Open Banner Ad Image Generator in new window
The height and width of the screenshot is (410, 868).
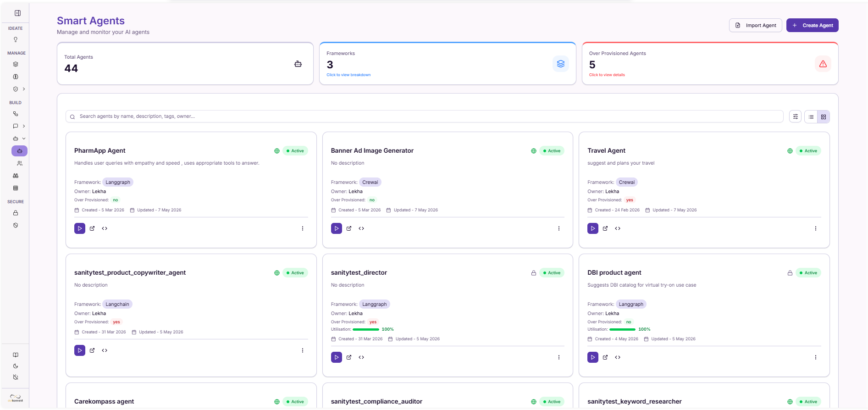click(x=349, y=228)
